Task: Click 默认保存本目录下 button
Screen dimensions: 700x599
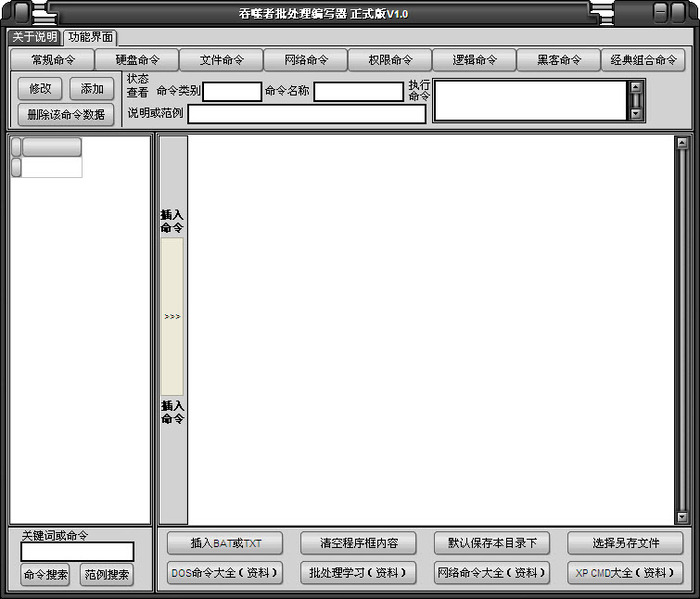Action: 492,543
